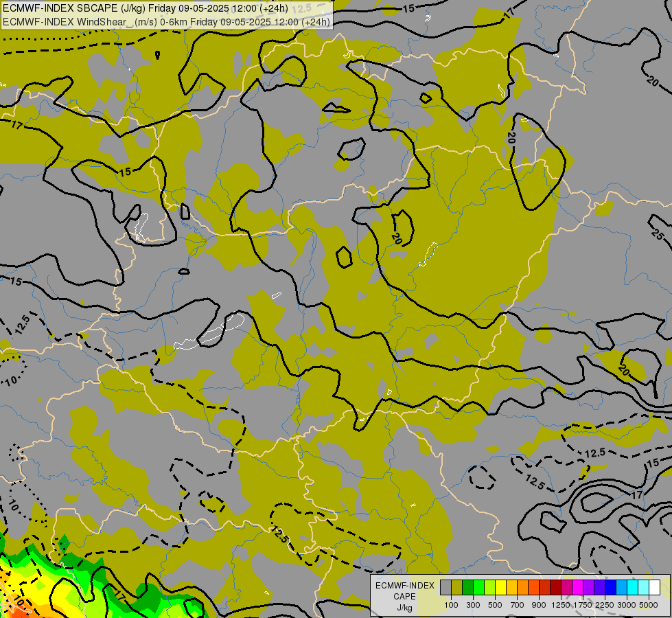672x618 pixels.
Task: Click the legend label 1250
Action: pyautogui.click(x=561, y=605)
